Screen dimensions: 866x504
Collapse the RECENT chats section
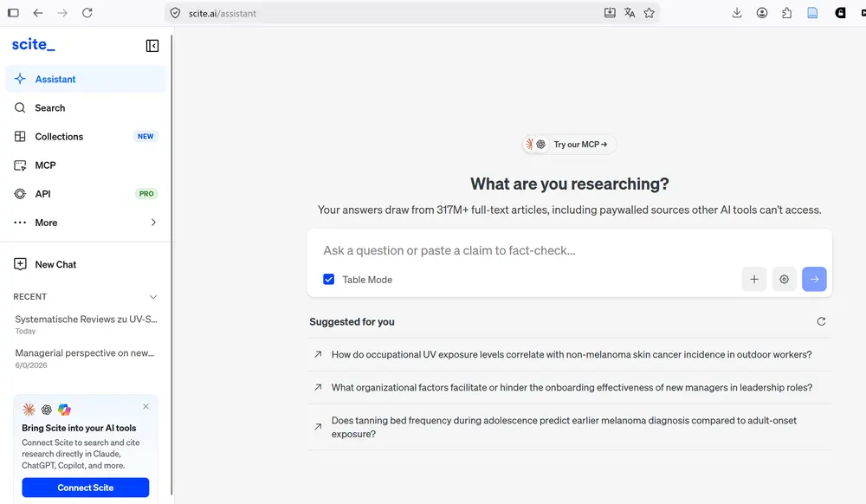(x=153, y=297)
